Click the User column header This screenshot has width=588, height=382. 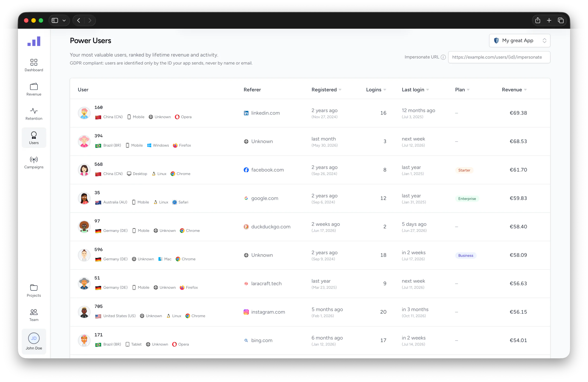pos(83,90)
